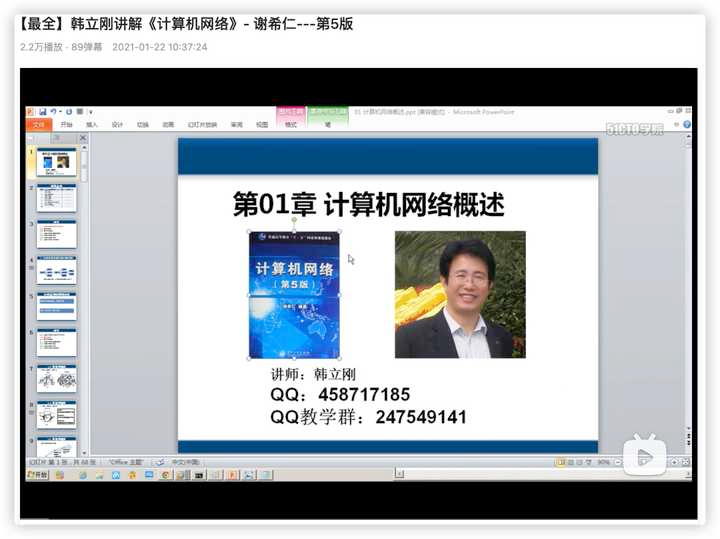The image size is (720, 539).
Task: Click the video play button overlay
Action: tap(645, 456)
